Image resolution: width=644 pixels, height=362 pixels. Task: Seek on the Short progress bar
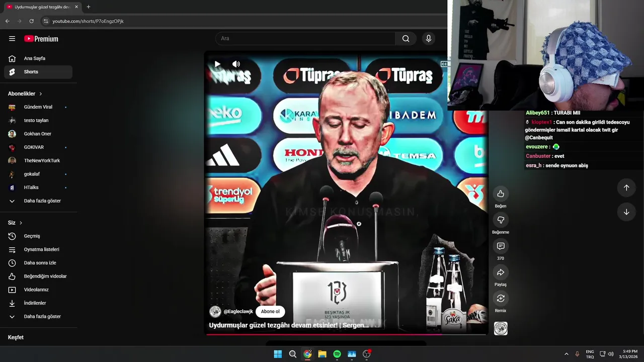coord(346,334)
